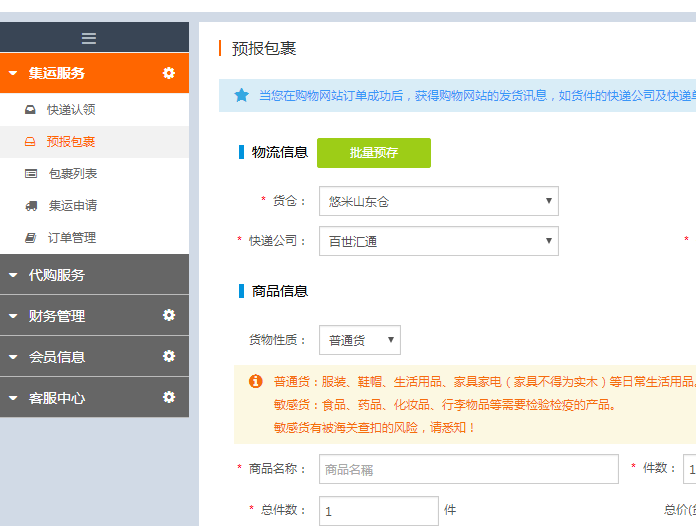Open 包裹列表 in the sidebar
The height and width of the screenshot is (526, 696).
point(72,174)
